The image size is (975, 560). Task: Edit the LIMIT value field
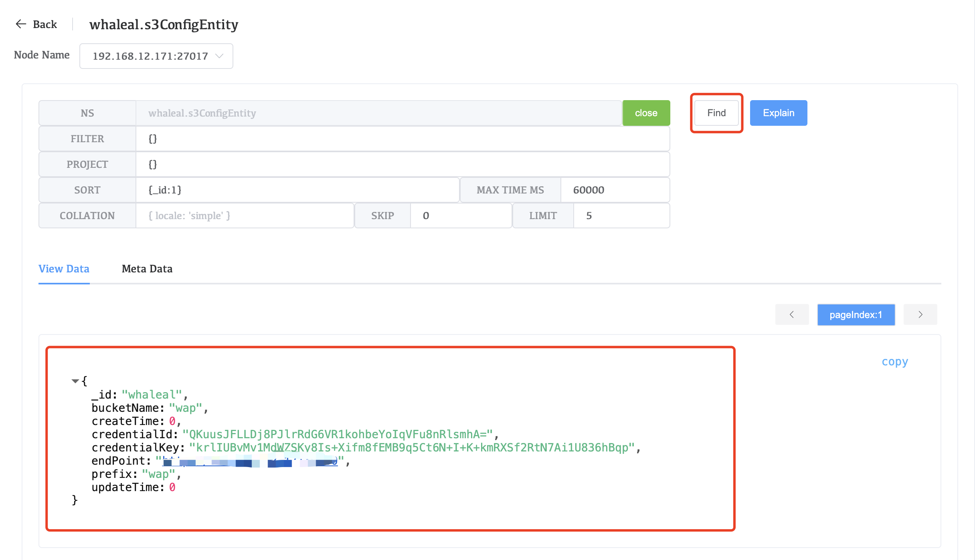[622, 216]
